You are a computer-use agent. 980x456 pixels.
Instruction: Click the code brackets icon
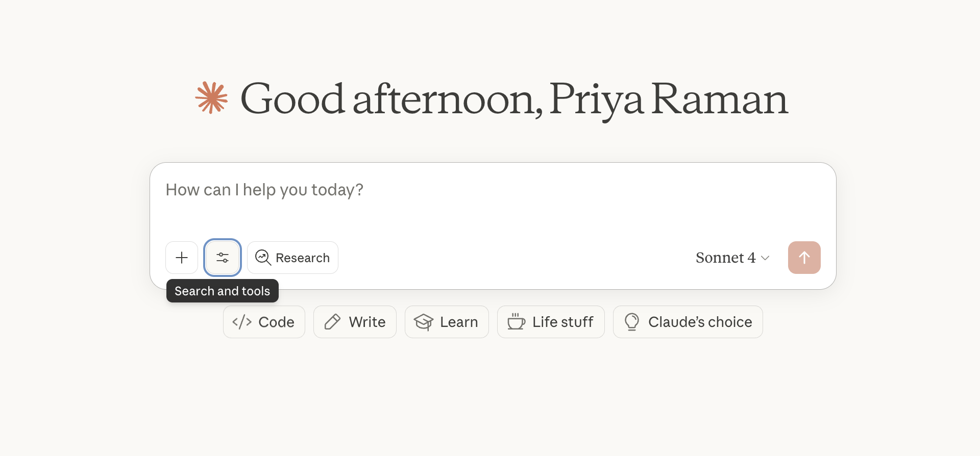pyautogui.click(x=242, y=322)
